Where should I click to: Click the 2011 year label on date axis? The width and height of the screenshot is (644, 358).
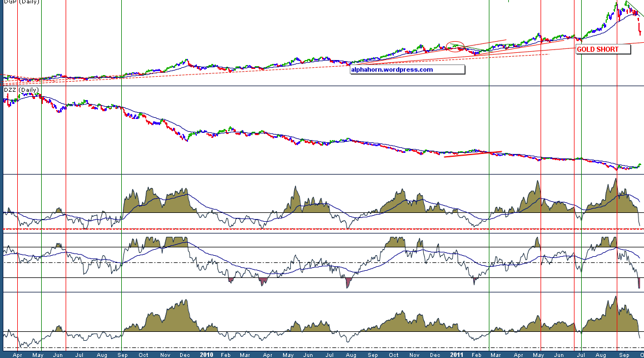(457, 355)
